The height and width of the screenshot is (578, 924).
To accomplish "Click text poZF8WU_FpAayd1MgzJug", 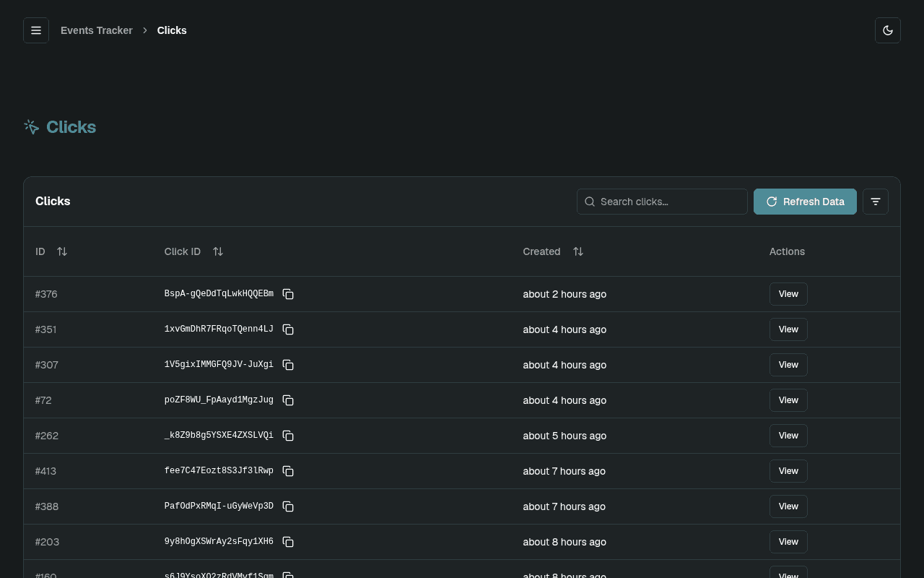I will pyautogui.click(x=219, y=400).
